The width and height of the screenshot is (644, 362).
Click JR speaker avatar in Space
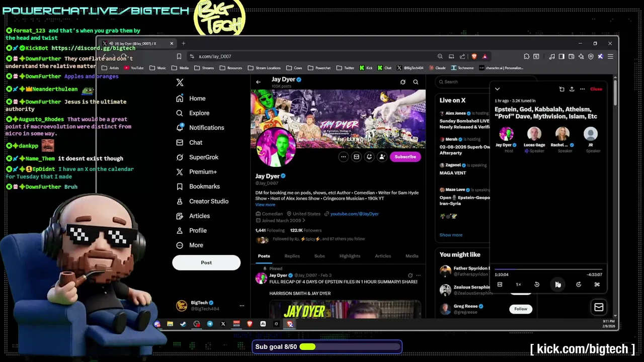590,134
